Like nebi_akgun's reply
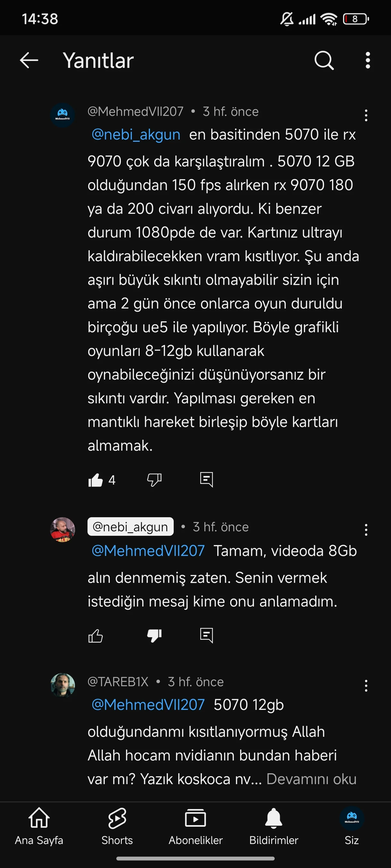This screenshot has height=868, width=391. pyautogui.click(x=96, y=636)
